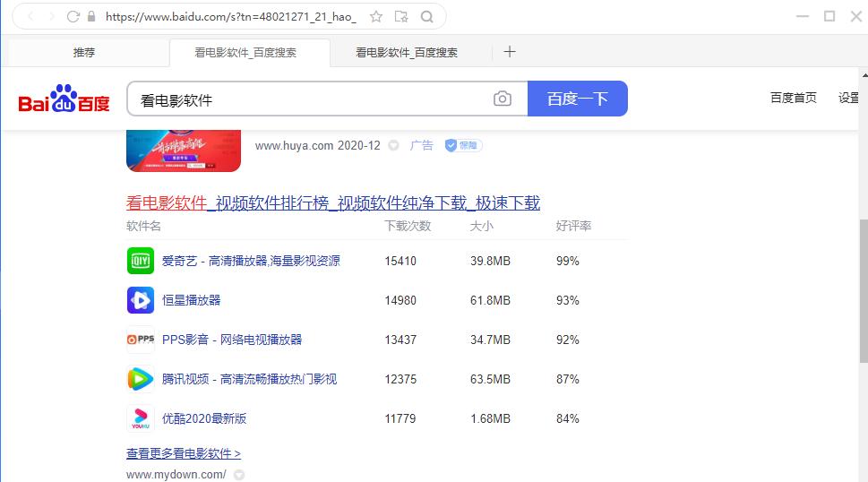
Task: Click rating value 99%
Action: pos(568,261)
